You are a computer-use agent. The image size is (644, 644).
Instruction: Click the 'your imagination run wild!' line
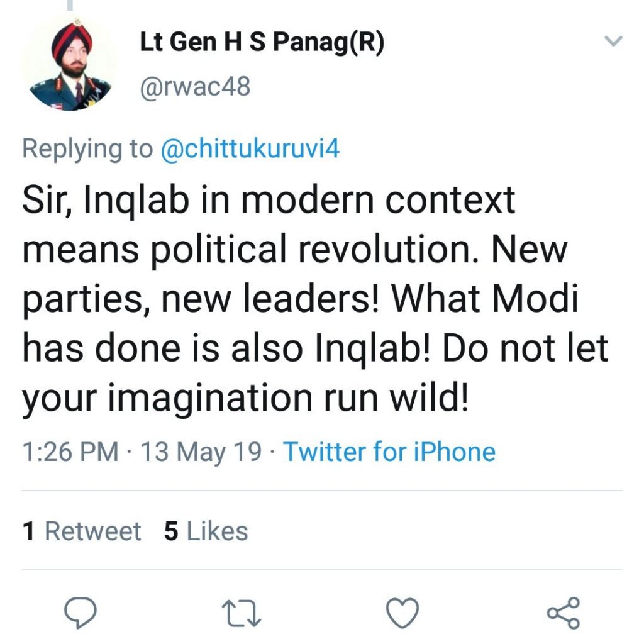tap(245, 398)
